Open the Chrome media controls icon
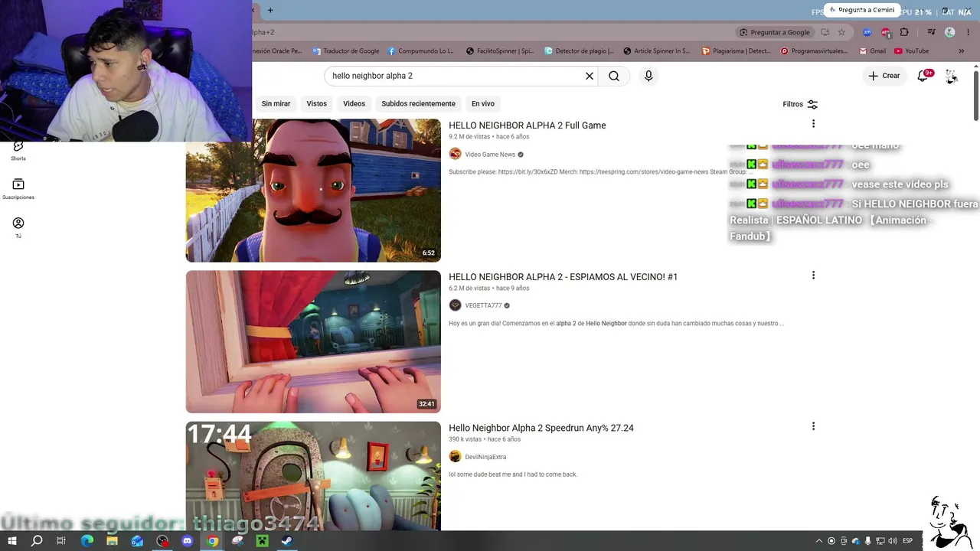This screenshot has width=980, height=551. (x=931, y=32)
